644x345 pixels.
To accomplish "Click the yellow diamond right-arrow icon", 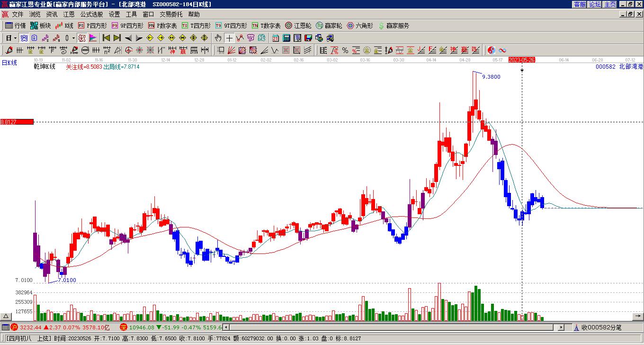I will point(161,38).
